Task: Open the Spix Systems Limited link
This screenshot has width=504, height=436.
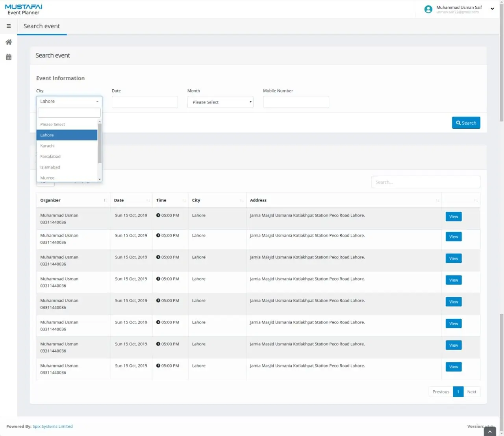Action: coord(52,427)
